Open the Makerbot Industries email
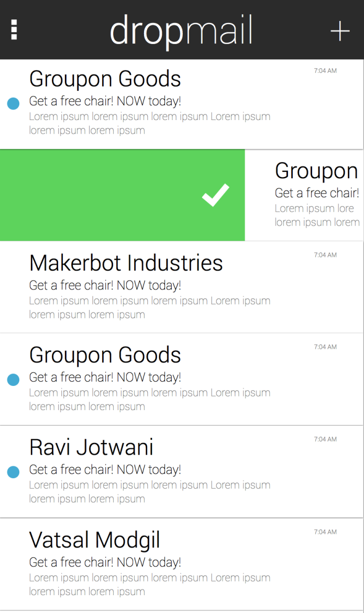The height and width of the screenshot is (613, 364). [x=182, y=287]
